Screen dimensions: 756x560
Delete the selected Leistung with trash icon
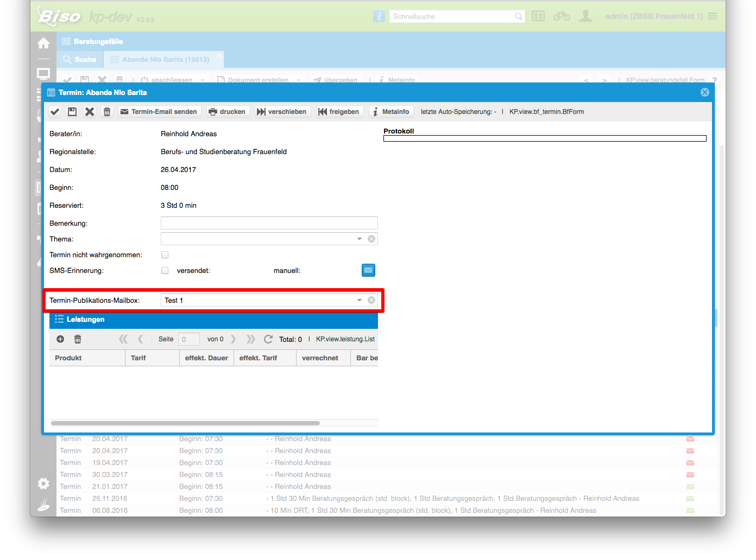78,339
